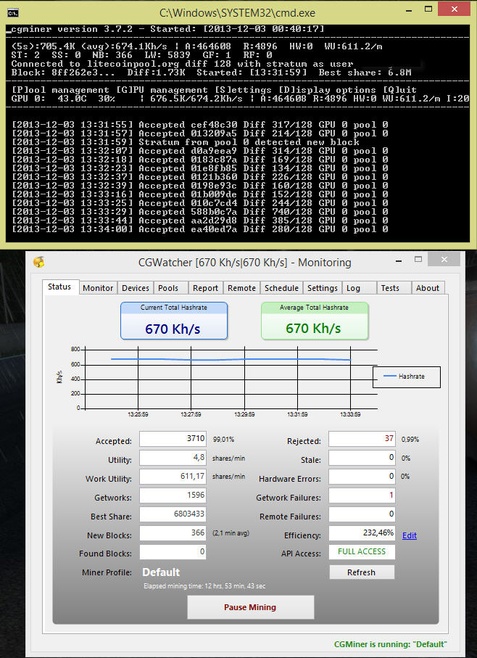Screen dimensions: 477x658
Task: Click 'CGMiner is running: "Default"' status text
Action: tap(391, 644)
